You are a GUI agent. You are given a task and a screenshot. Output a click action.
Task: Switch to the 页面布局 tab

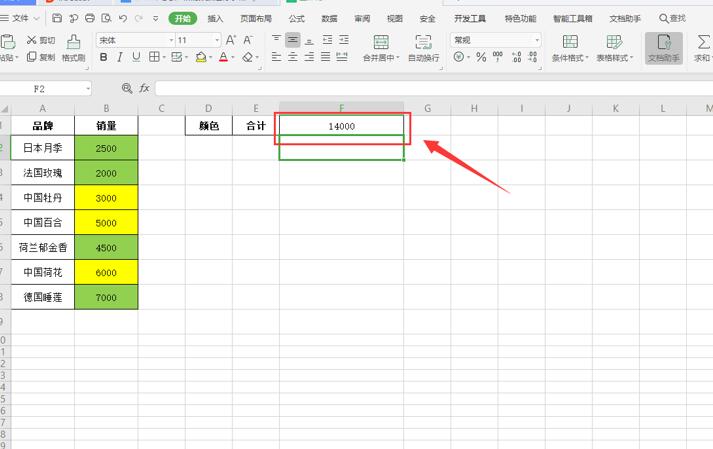(256, 19)
